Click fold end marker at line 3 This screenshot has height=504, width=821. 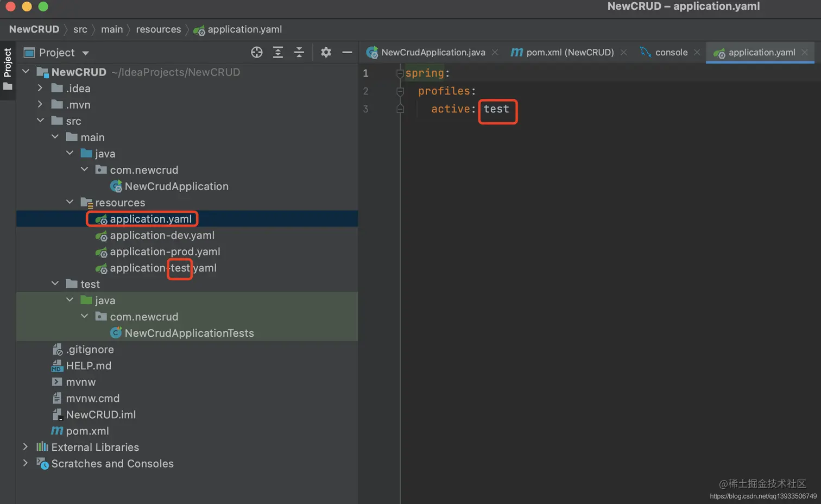pyautogui.click(x=400, y=109)
